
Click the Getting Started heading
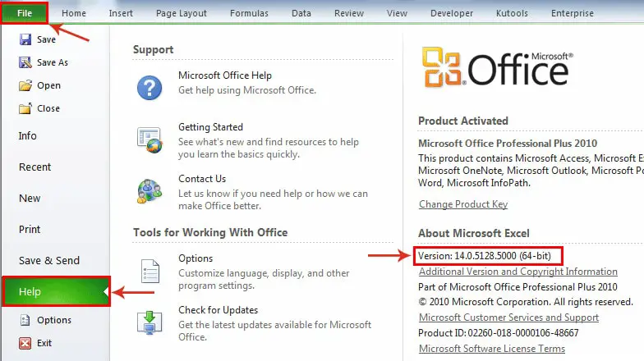(210, 127)
